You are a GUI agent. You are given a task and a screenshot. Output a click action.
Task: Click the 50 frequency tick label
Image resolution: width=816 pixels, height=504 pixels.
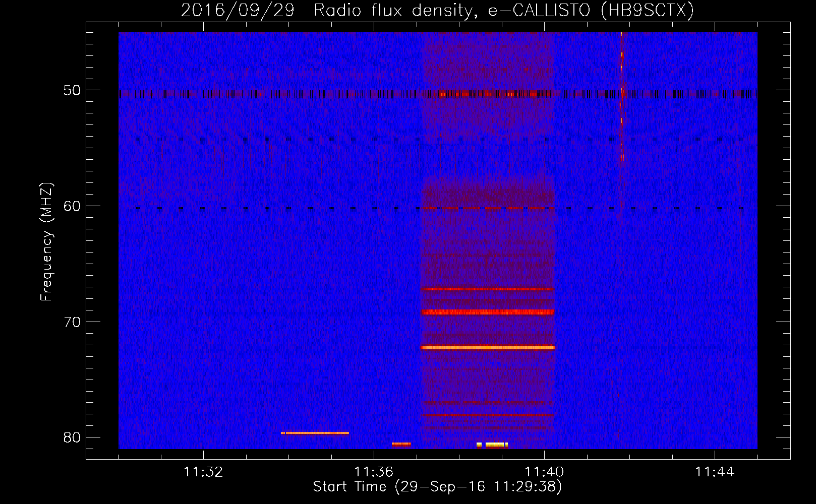pyautogui.click(x=72, y=90)
